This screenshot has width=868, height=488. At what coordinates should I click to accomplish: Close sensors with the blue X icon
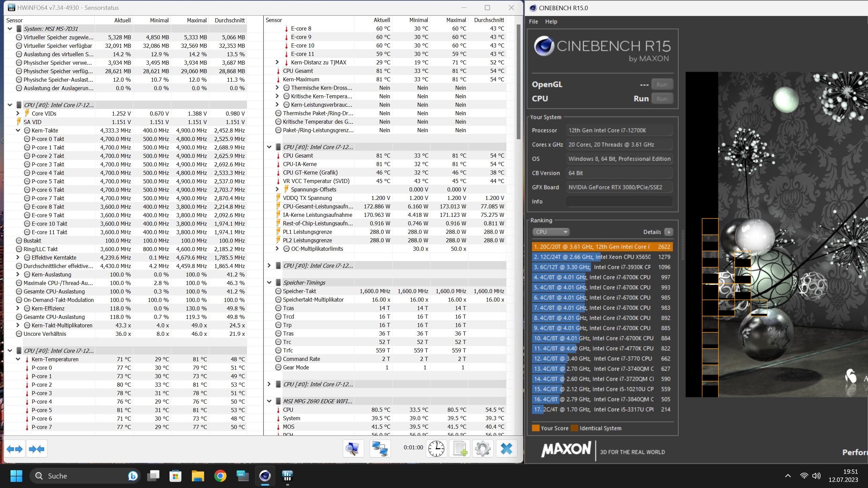[507, 449]
